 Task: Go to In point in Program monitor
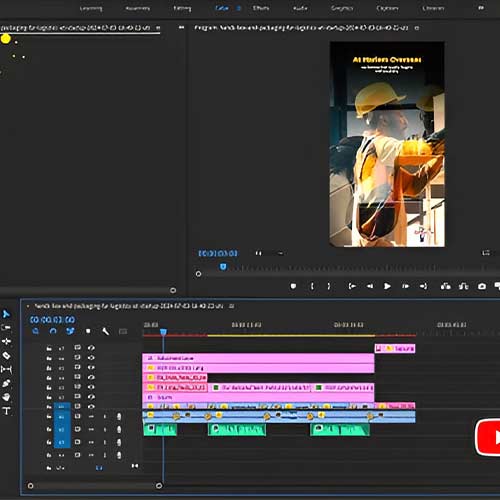pyautogui.click(x=352, y=286)
